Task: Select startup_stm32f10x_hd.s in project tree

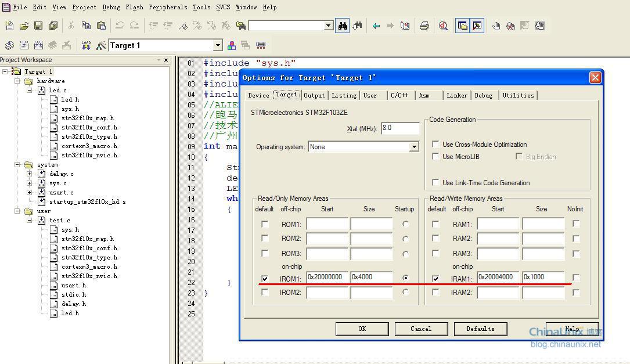Action: click(x=88, y=201)
